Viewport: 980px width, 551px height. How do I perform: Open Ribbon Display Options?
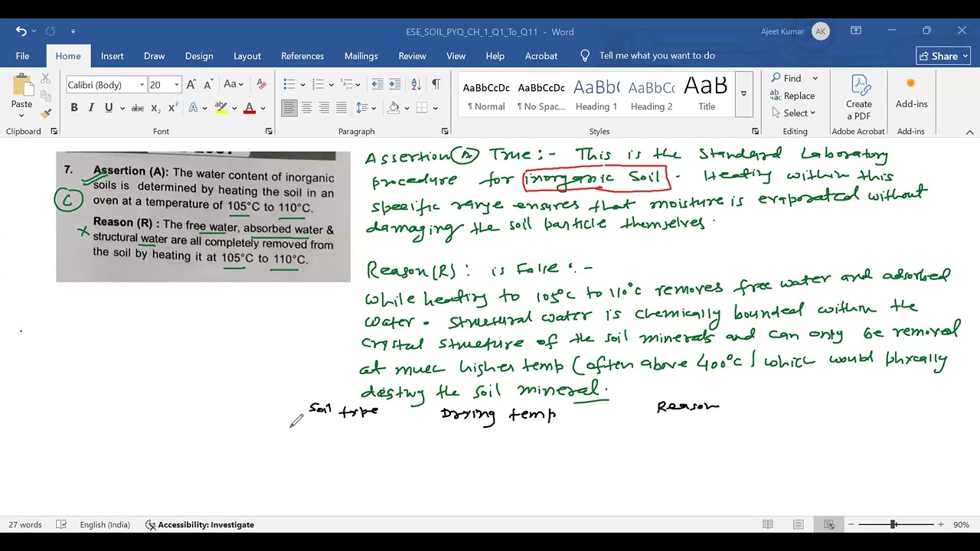coord(856,31)
